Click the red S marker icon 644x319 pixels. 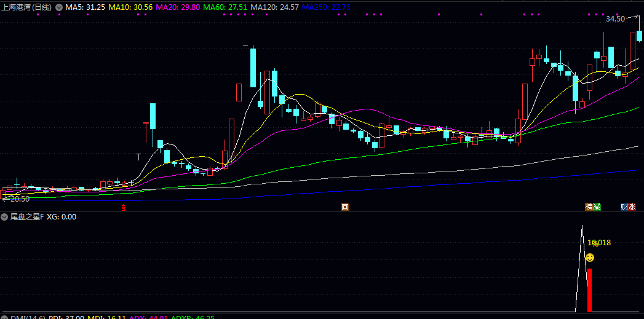(124, 208)
